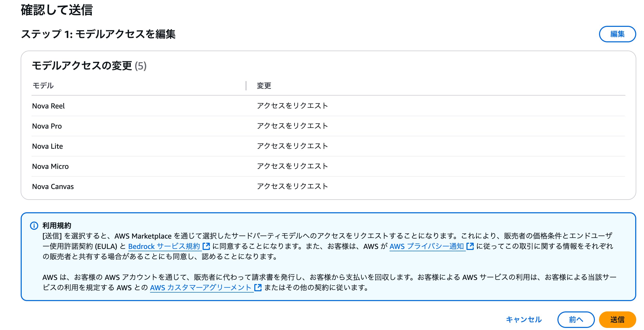
Task: Click the ステップ 1: モデルアクセスを編集 heading
Action: coord(98,34)
